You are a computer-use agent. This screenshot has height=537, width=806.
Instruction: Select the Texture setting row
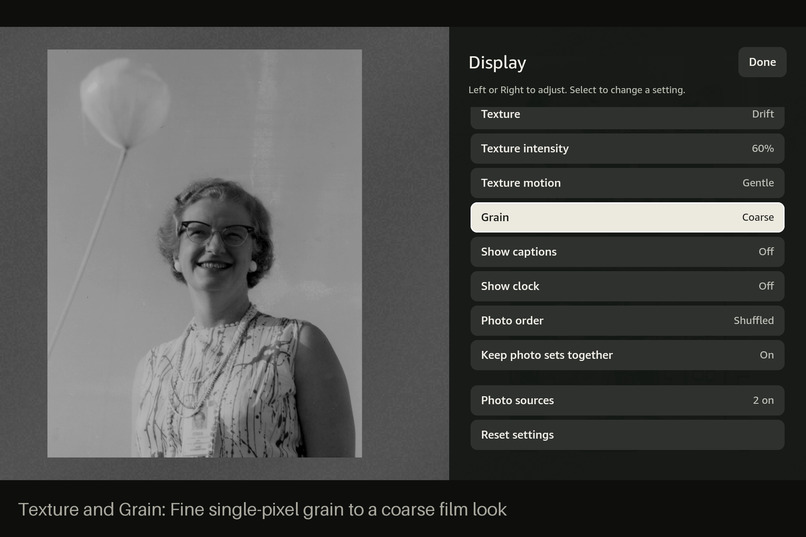pos(627,118)
